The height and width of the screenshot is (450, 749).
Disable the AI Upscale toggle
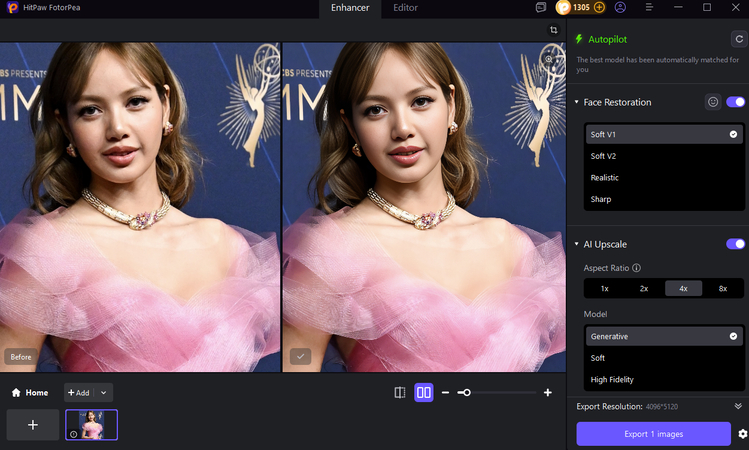point(736,244)
